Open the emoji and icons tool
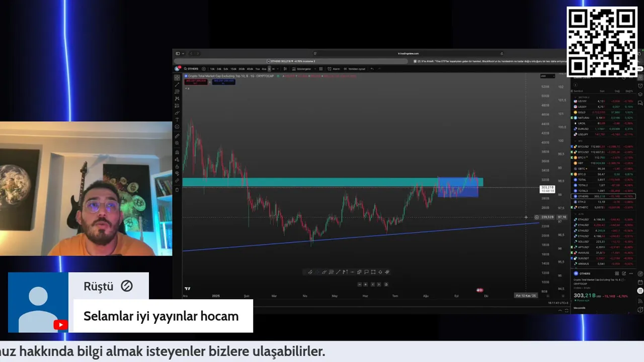Screen dimensions: 644x362 click(x=177, y=127)
